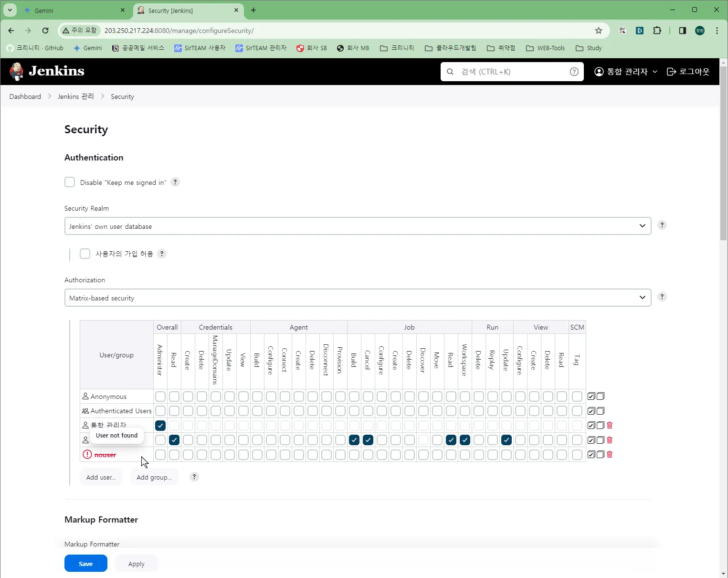This screenshot has height=578, width=728.
Task: Open 회사 SB bookmark
Action: pyautogui.click(x=312, y=48)
